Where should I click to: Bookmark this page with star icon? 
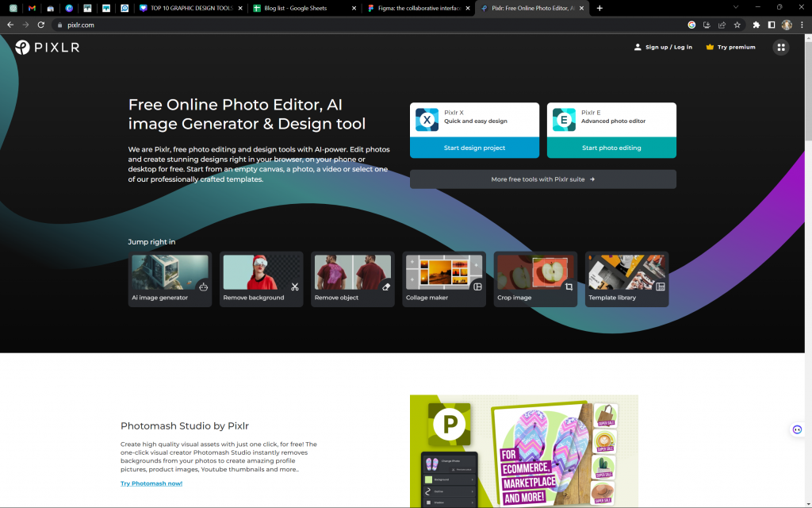(737, 25)
